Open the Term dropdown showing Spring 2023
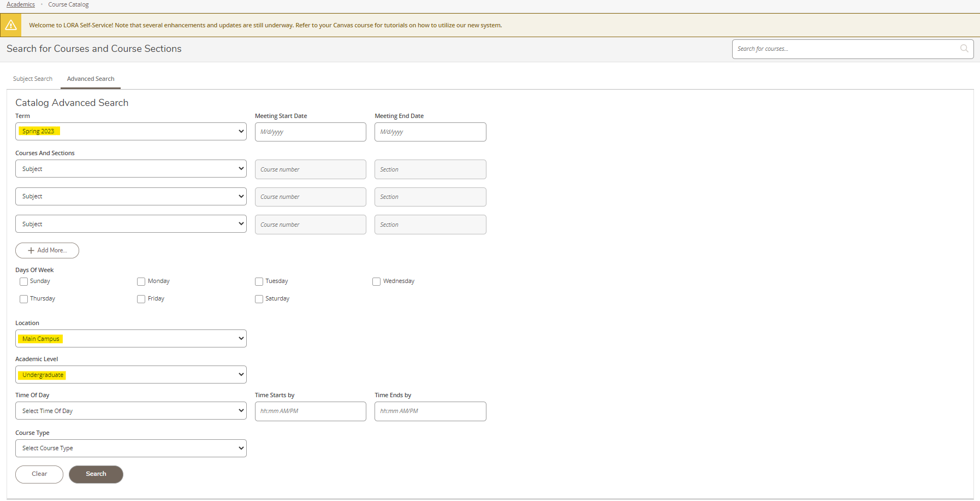The height and width of the screenshot is (501, 980). click(130, 132)
